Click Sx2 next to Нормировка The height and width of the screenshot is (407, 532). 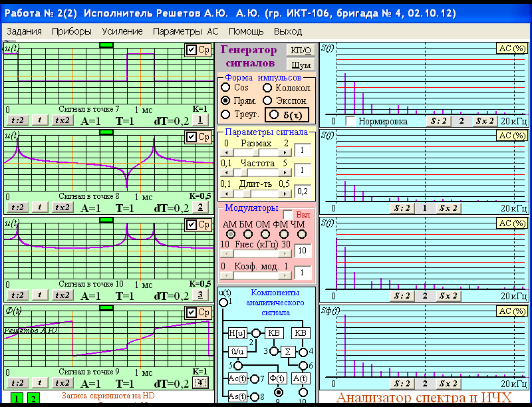click(x=485, y=121)
